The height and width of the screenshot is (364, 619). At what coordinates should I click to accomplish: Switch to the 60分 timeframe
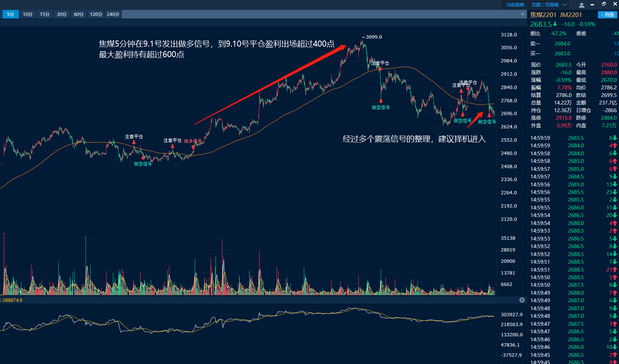(x=79, y=14)
